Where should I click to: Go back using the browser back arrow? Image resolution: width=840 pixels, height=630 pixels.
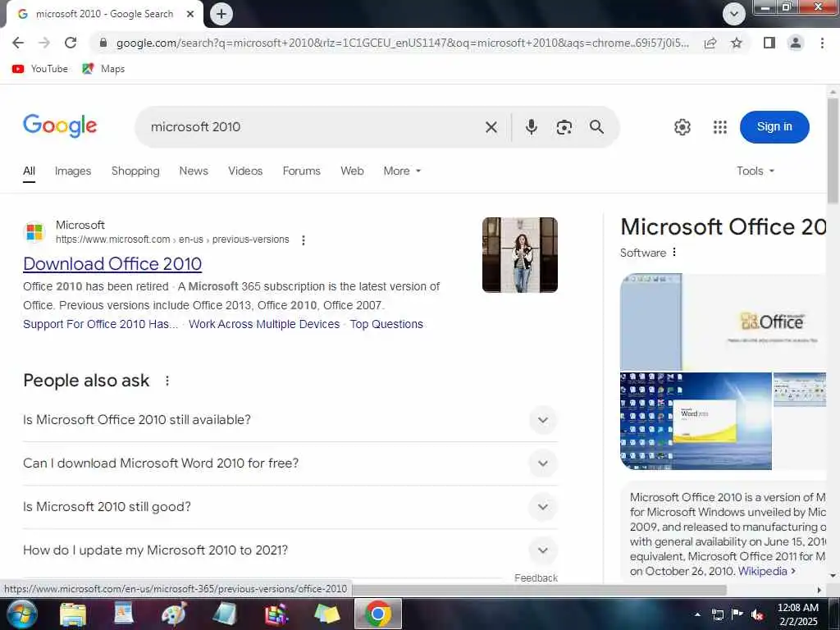click(18, 43)
